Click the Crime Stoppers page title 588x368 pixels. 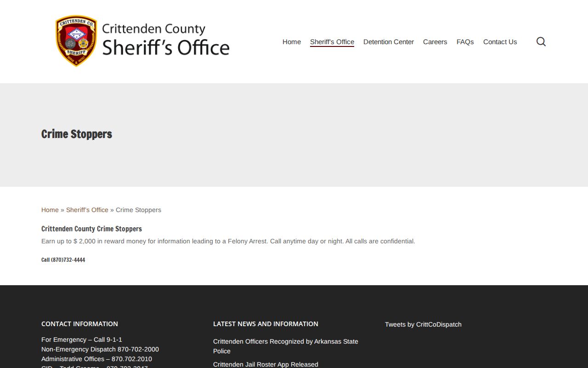point(77,134)
